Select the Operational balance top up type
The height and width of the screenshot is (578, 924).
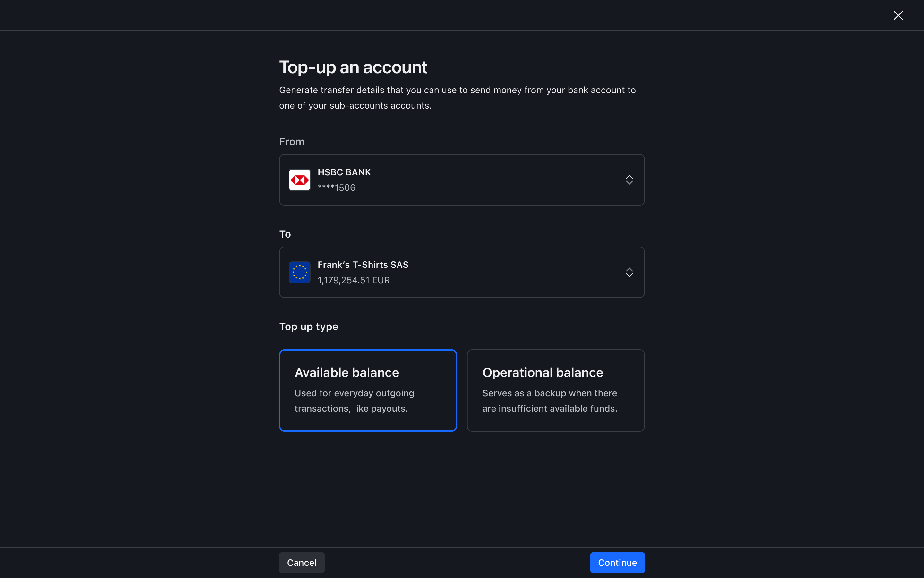(x=556, y=390)
